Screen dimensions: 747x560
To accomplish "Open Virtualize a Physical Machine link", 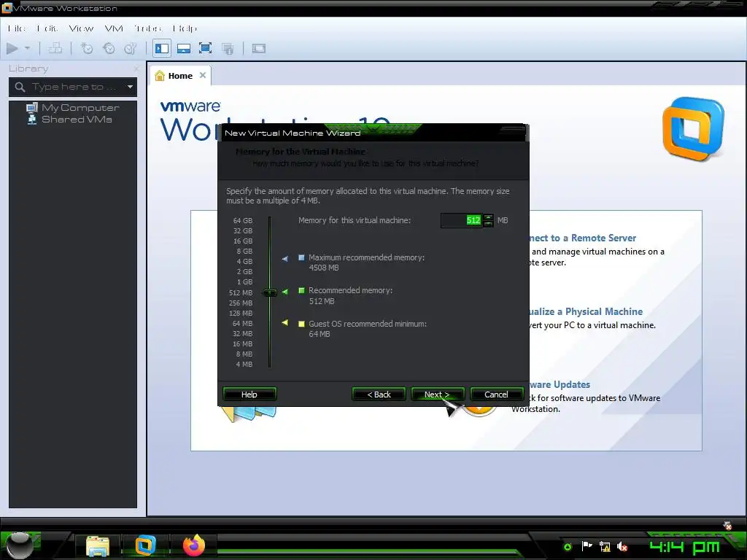I will [586, 311].
